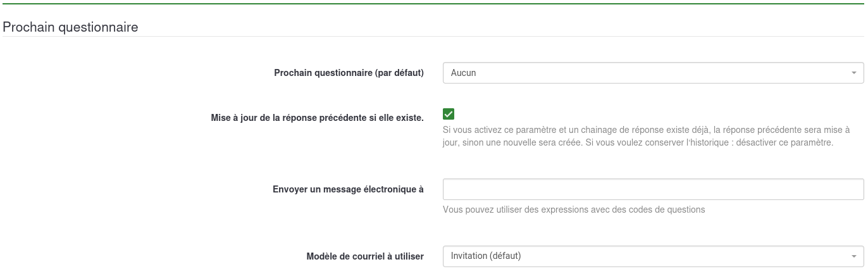Viewport: 868px width, 276px height.
Task: Click the separator line under "Prochain questionnaire" heading
Action: pyautogui.click(x=434, y=36)
